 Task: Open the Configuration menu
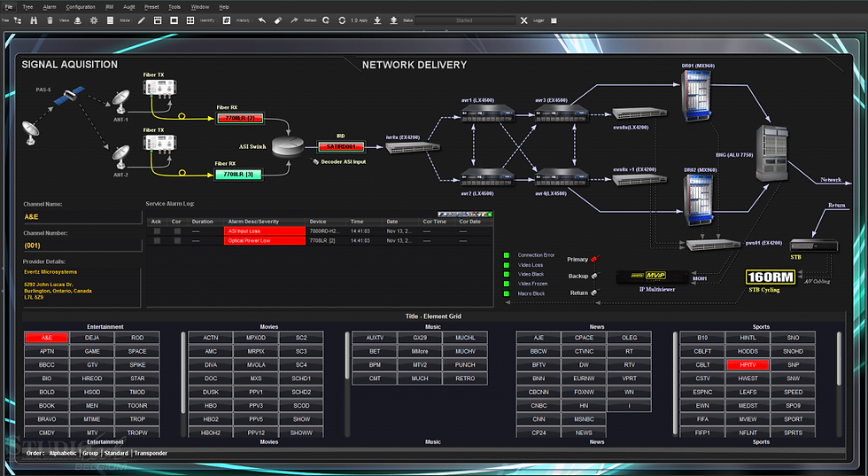tap(81, 7)
